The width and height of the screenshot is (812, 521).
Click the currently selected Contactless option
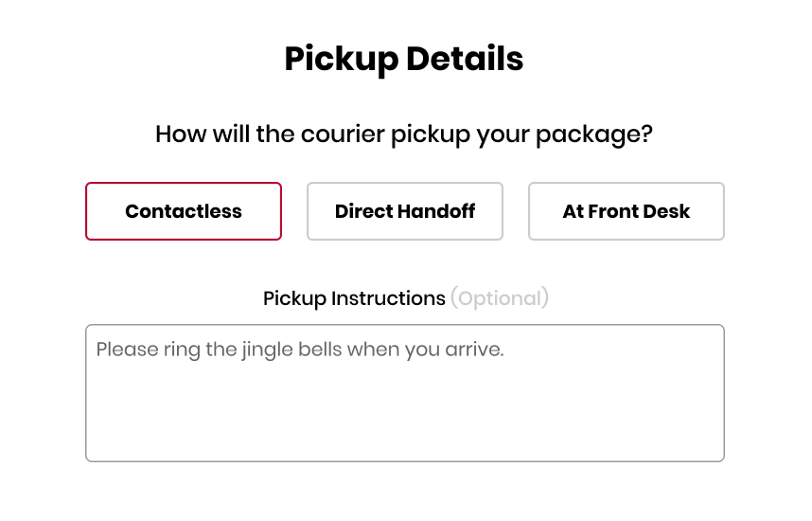(x=184, y=211)
